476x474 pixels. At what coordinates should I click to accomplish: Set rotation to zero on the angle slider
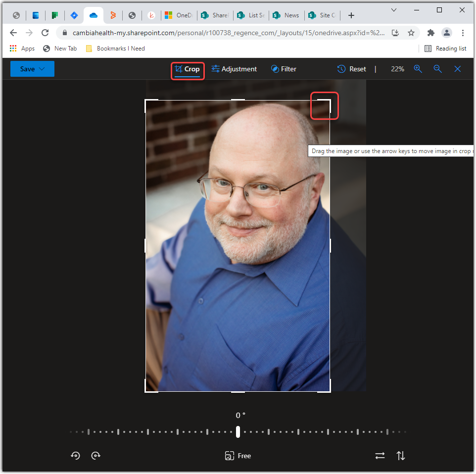[x=238, y=432]
